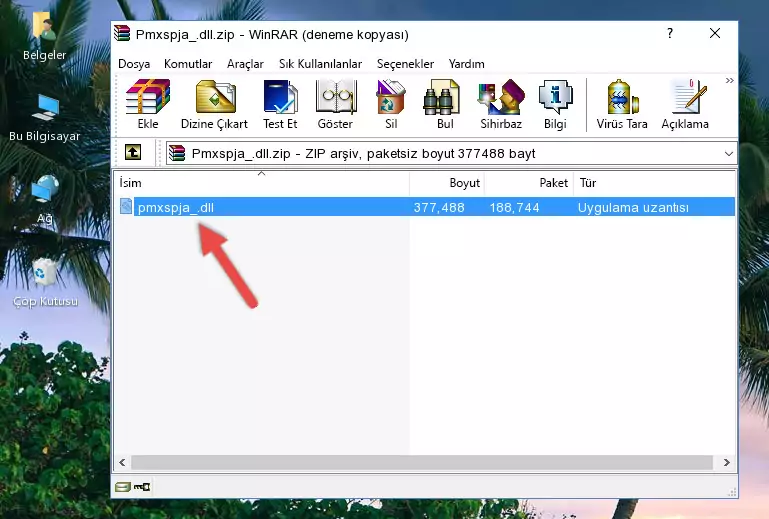The width and height of the screenshot is (769, 519).
Task: Click the help question mark button
Action: pos(670,33)
